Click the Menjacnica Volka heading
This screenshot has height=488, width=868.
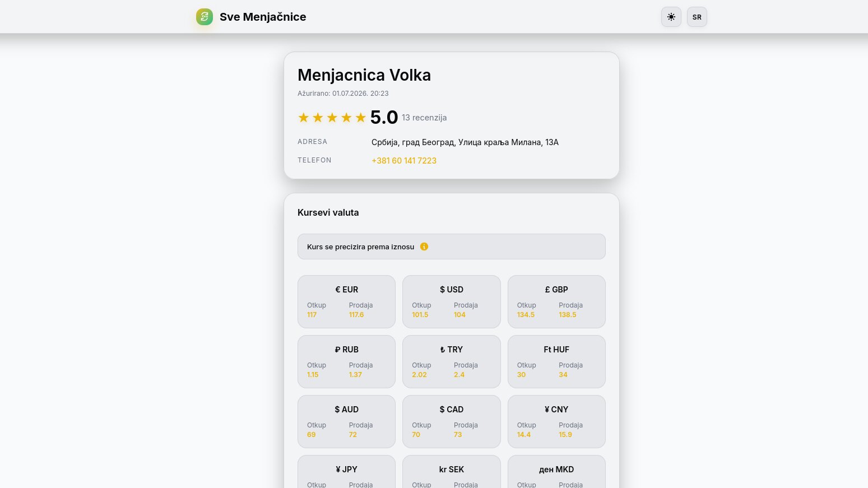(364, 75)
